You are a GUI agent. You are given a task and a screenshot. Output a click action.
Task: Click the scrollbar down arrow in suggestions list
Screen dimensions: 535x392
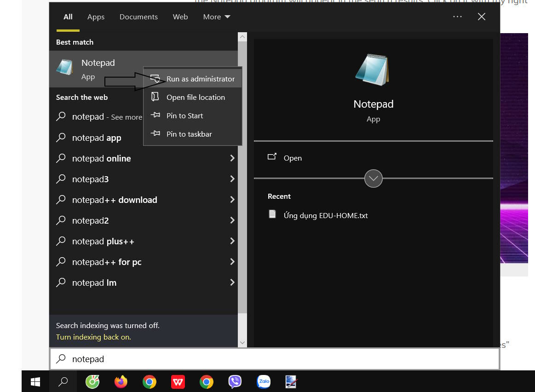click(x=242, y=342)
